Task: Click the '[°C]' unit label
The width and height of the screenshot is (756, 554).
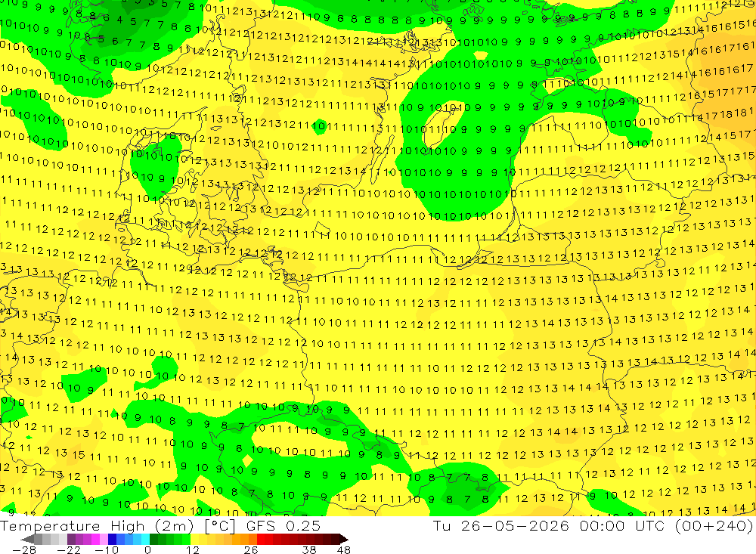Action: (220, 526)
